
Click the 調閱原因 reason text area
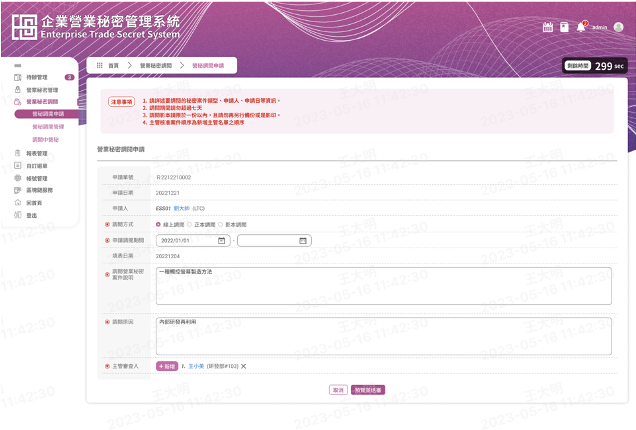(x=384, y=336)
